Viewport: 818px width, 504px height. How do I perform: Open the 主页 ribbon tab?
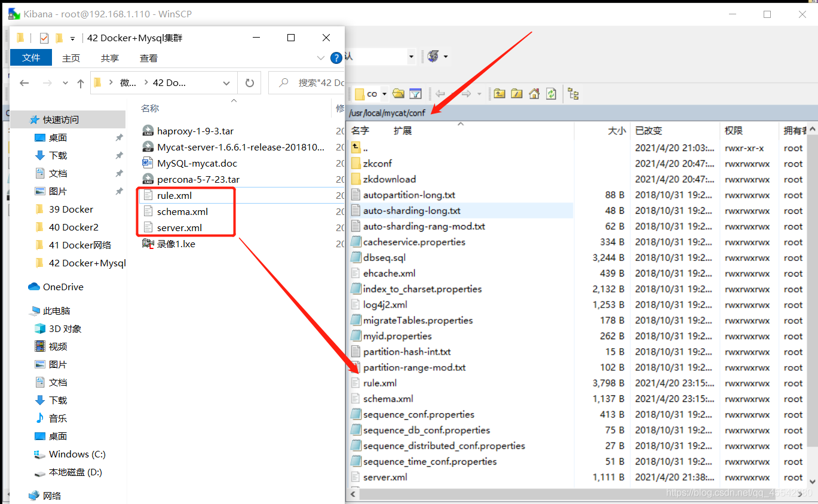(x=71, y=58)
